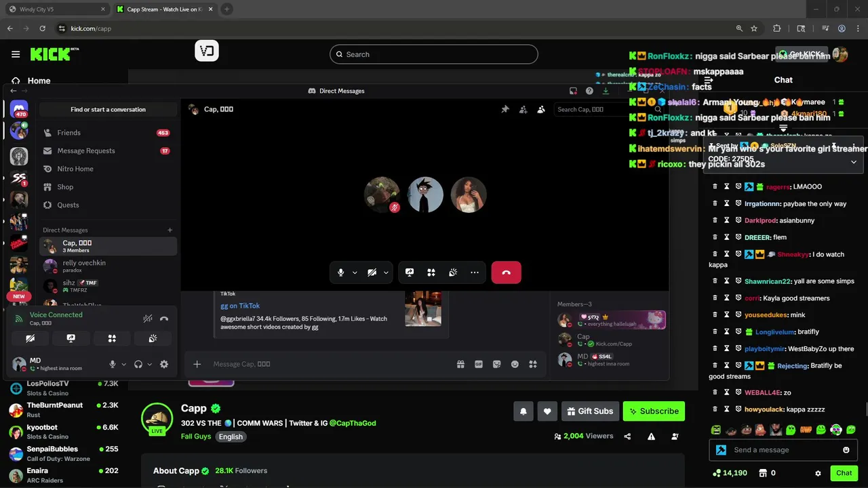Share the Capp stream
The width and height of the screenshot is (868, 488).
627,436
